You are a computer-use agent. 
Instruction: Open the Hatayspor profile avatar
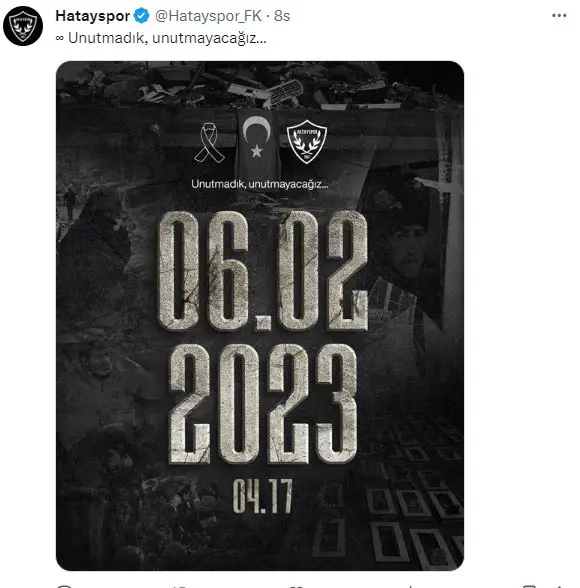[23, 26]
